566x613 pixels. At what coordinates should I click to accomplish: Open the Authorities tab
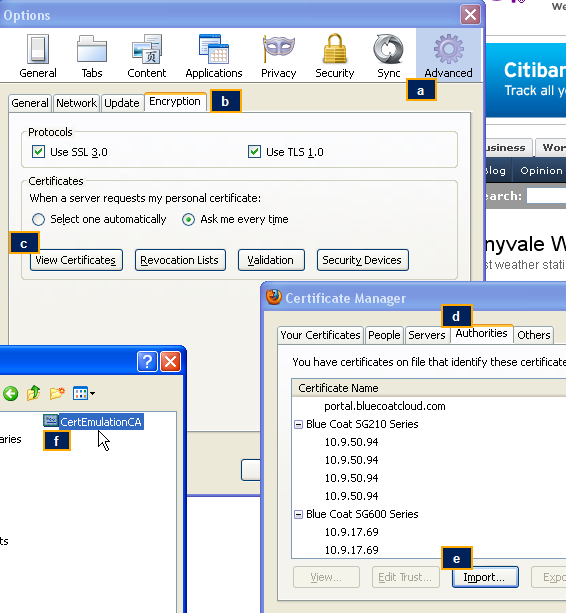click(x=482, y=333)
